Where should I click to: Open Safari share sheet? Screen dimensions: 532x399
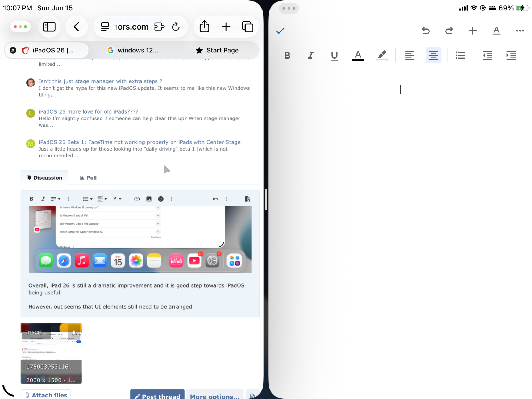click(204, 27)
